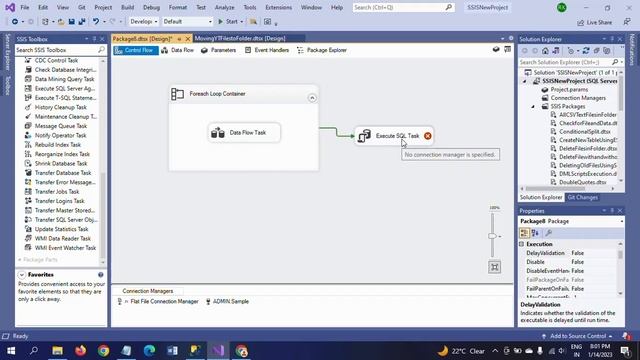The image size is (640, 360).
Task: Click the Variables icon at designer top right
Action: (496, 50)
